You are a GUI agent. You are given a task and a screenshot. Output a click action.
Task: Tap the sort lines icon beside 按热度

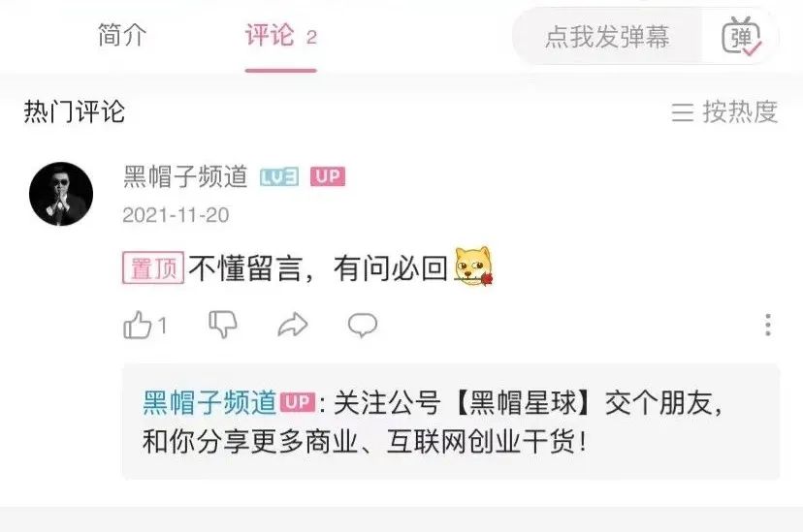click(683, 112)
